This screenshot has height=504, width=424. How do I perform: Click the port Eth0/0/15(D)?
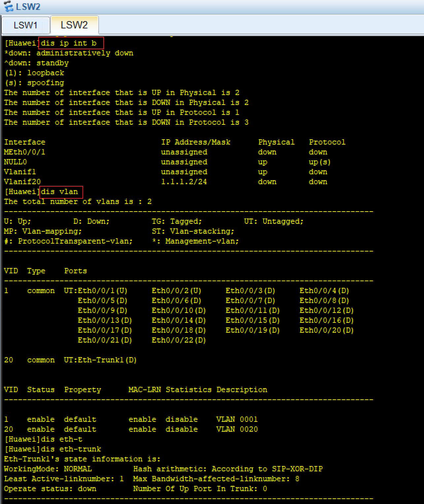pos(253,320)
